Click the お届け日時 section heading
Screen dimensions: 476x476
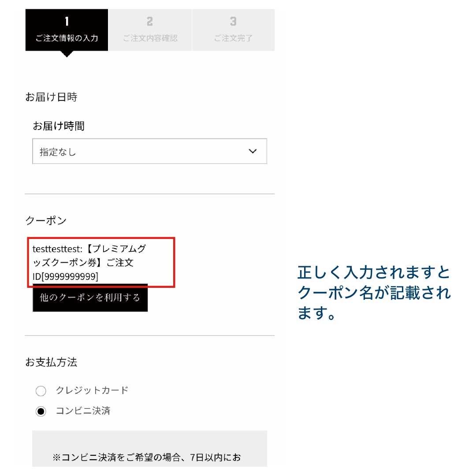coord(51,97)
